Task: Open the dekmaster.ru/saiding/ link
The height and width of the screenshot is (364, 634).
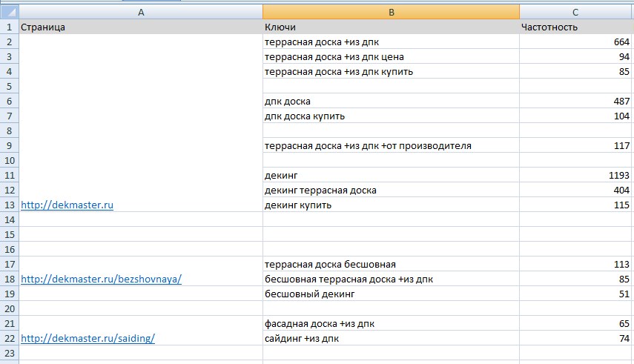Action: tap(87, 339)
